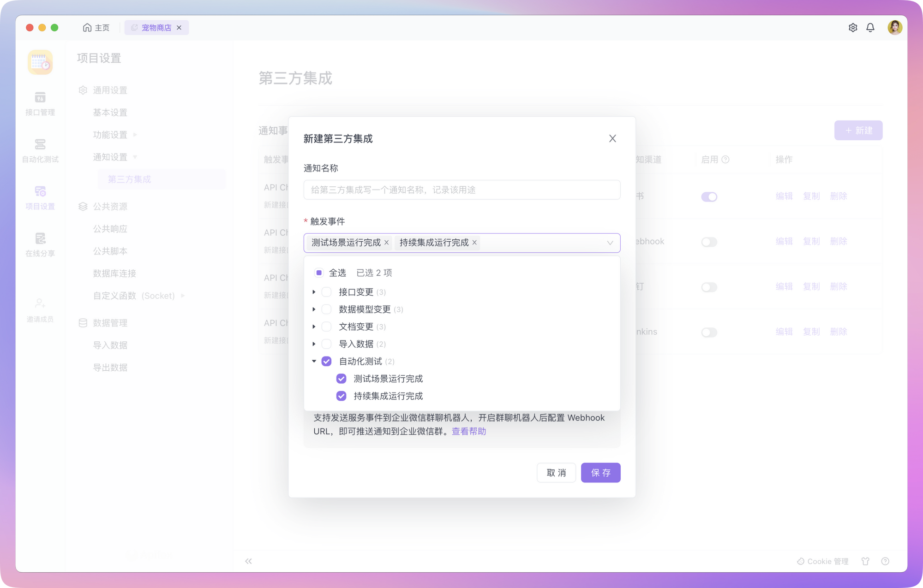The height and width of the screenshot is (588, 923).
Task: Expand the 接口变更 tree node
Action: 314,292
